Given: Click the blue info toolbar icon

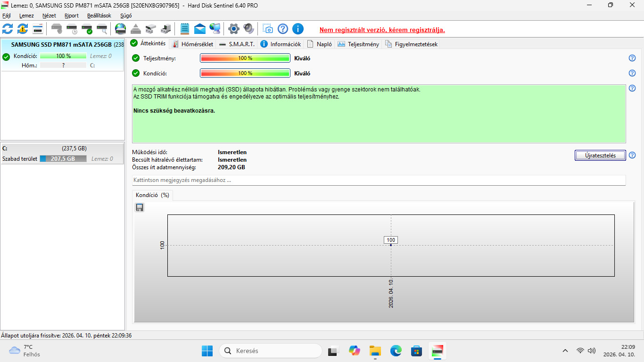Looking at the screenshot, I should point(298,29).
